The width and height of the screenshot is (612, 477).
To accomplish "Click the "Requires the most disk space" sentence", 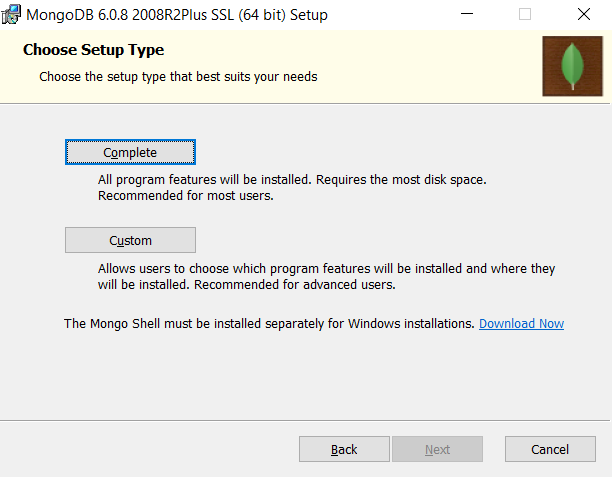I will 401,180.
